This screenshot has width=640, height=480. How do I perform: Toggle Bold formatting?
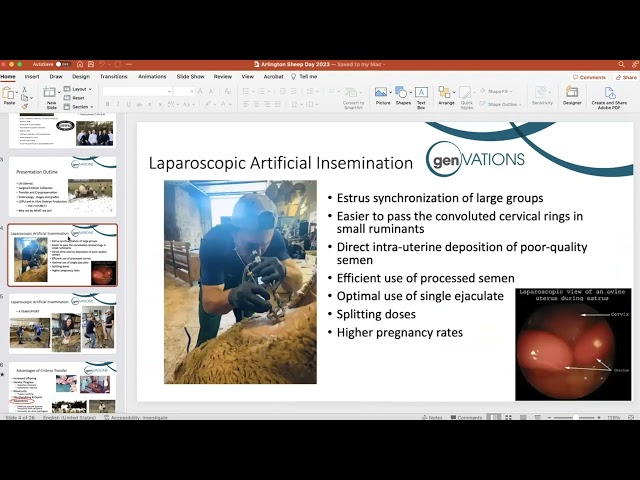tap(107, 104)
